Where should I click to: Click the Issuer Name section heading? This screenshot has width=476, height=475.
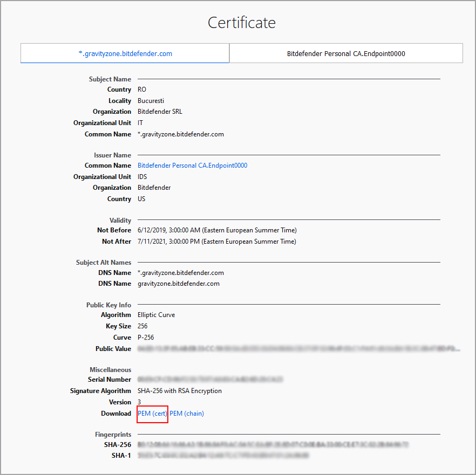(112, 155)
